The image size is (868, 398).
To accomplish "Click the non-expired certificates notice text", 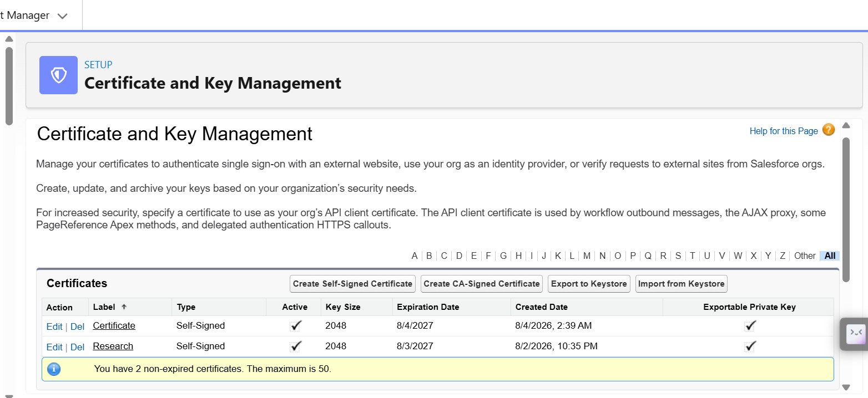I will (213, 369).
